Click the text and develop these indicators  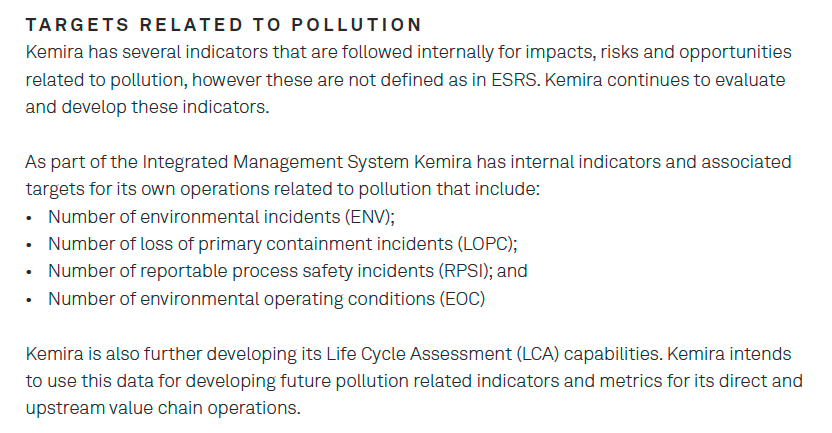coord(147,107)
